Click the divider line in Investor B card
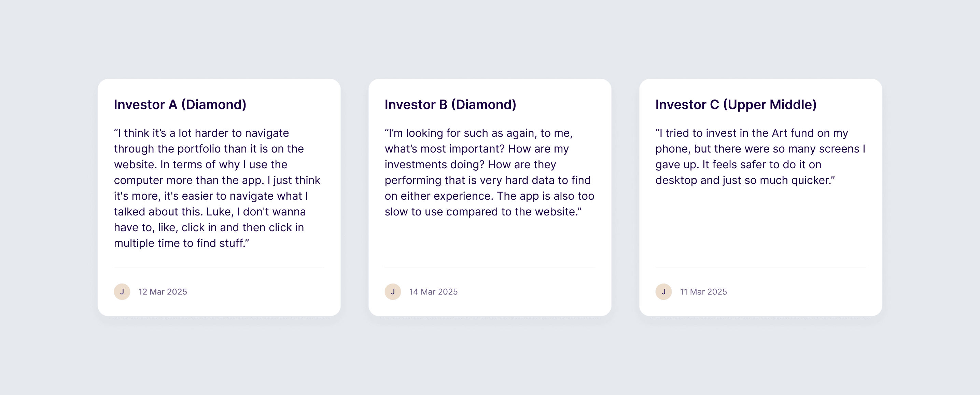 click(490, 267)
